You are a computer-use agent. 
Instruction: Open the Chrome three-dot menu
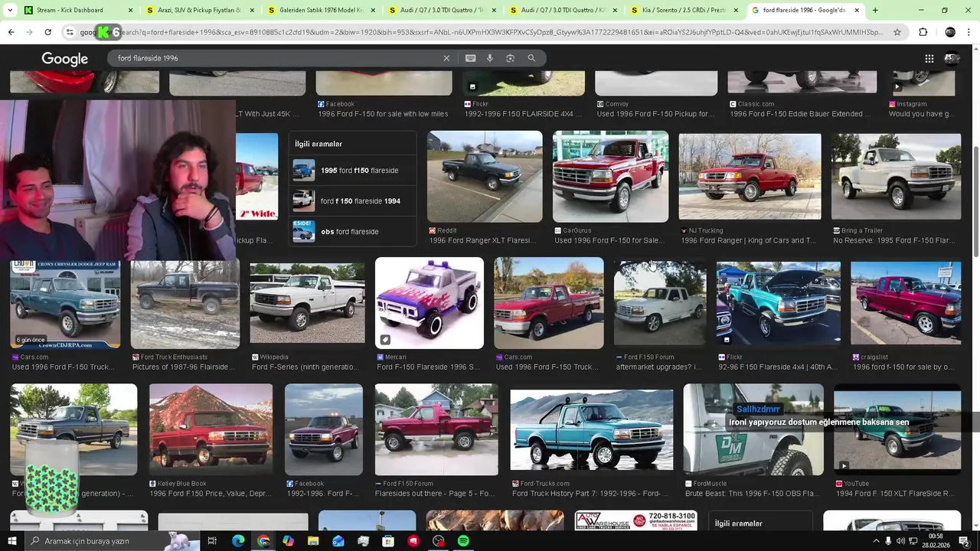969,32
